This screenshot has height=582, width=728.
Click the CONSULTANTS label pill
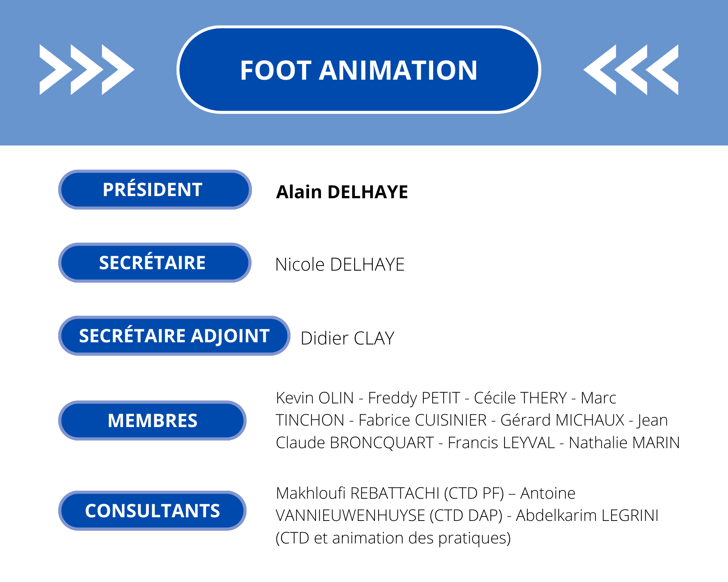152,511
